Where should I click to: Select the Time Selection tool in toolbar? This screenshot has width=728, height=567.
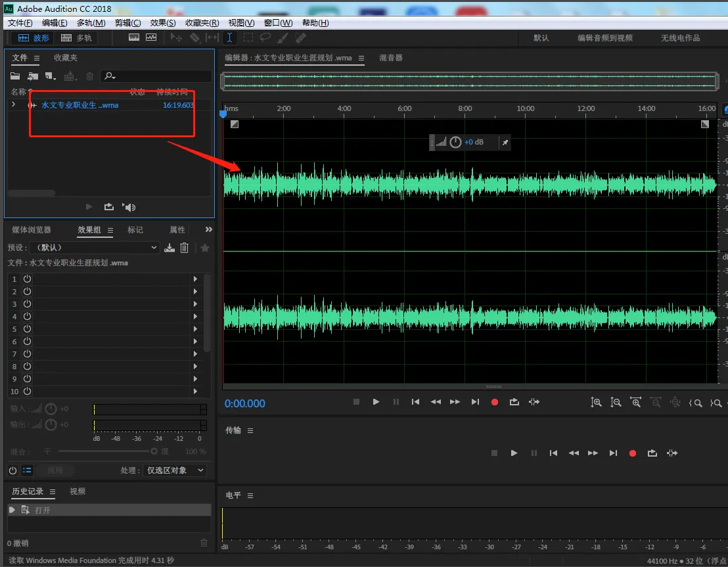pyautogui.click(x=230, y=38)
